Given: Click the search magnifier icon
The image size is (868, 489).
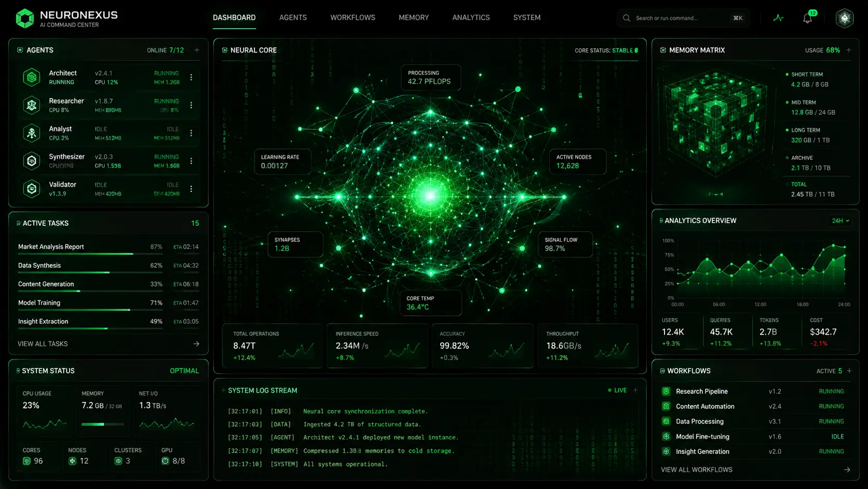Looking at the screenshot, I should (627, 18).
